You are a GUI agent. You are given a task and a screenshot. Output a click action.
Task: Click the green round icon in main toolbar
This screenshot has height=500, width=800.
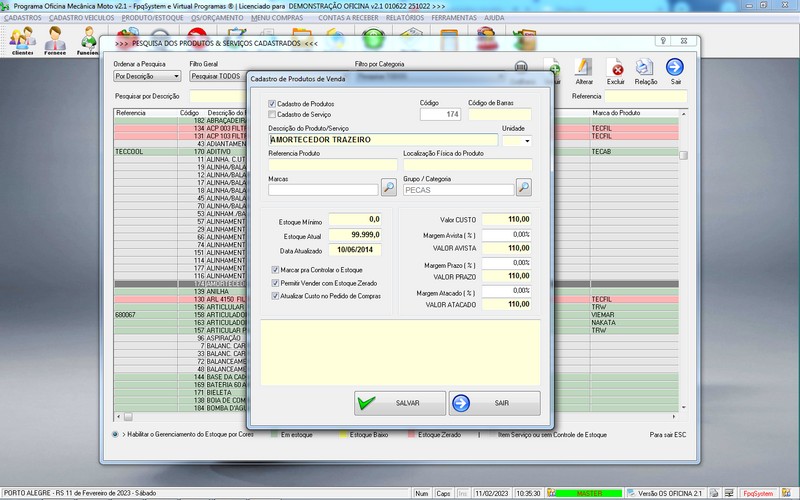click(x=373, y=39)
